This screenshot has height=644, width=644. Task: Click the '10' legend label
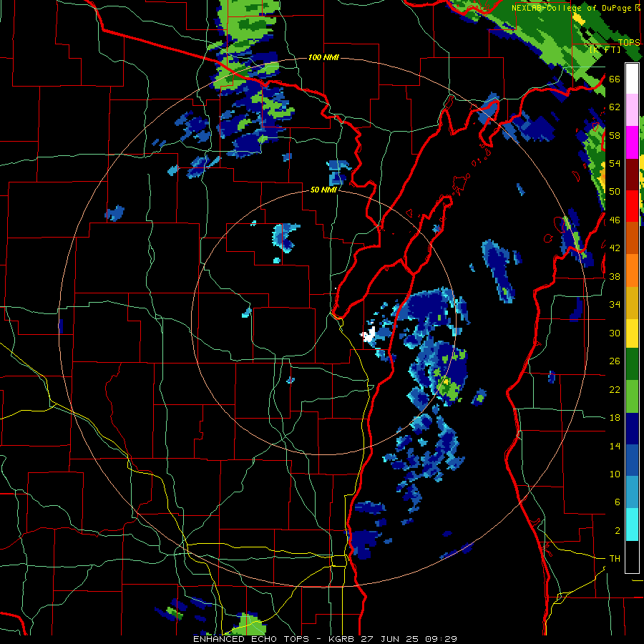tap(615, 474)
